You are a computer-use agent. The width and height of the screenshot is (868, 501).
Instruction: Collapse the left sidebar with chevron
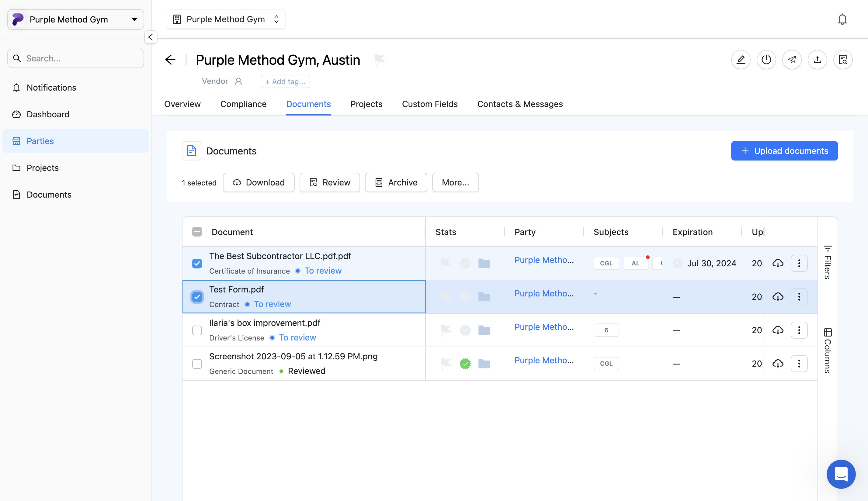(x=151, y=37)
